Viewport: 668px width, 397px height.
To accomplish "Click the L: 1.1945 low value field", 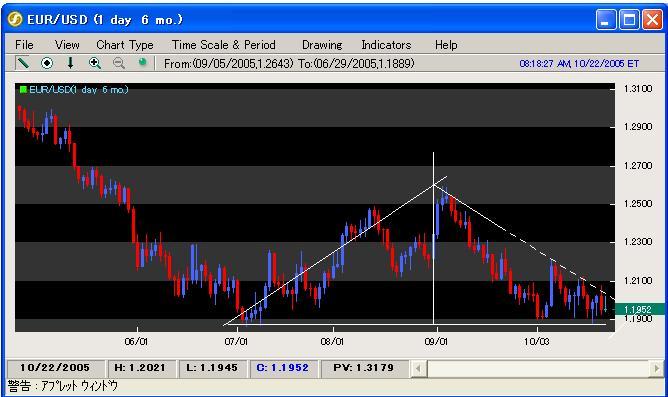I will [212, 368].
